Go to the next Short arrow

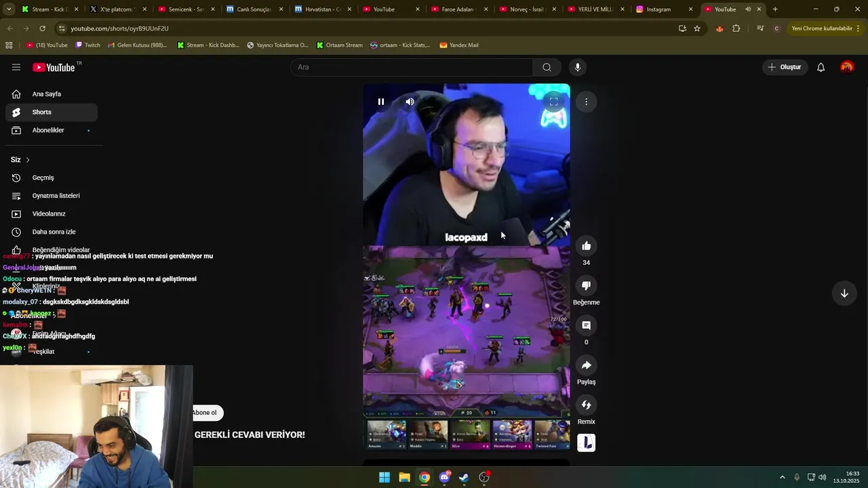click(844, 293)
